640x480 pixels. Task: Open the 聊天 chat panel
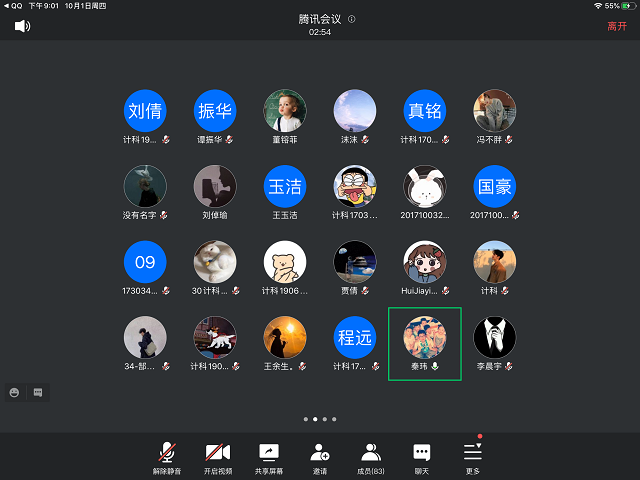pos(422,456)
